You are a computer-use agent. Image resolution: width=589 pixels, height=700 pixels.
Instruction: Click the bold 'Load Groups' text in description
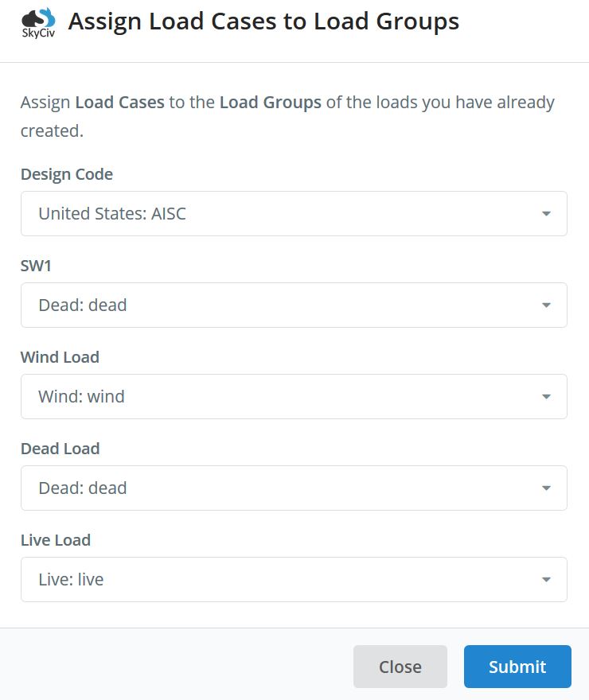(x=270, y=103)
